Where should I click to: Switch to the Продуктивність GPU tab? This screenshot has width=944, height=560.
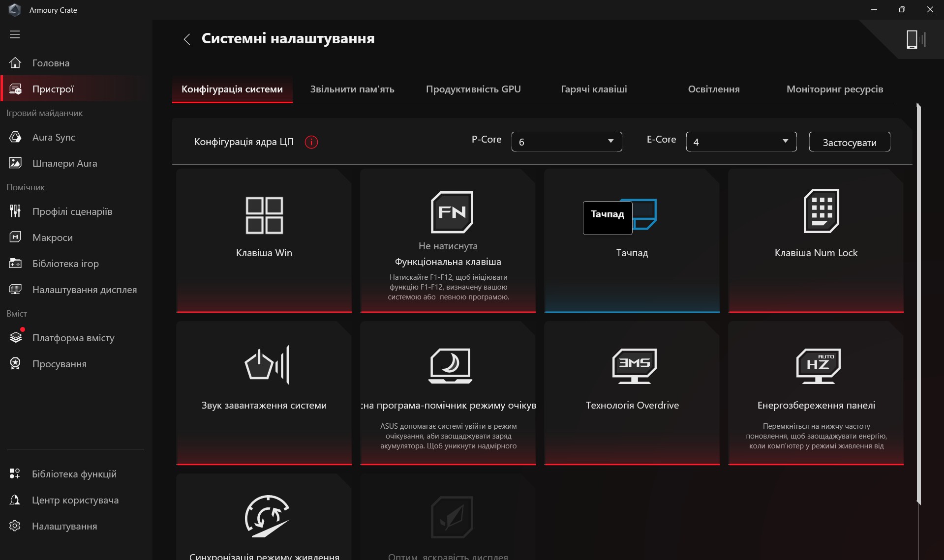point(473,89)
